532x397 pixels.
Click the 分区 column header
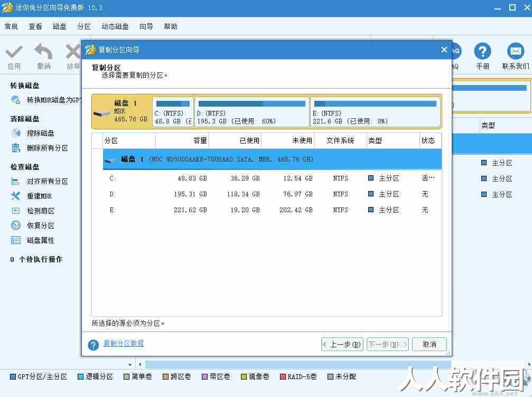coord(129,141)
